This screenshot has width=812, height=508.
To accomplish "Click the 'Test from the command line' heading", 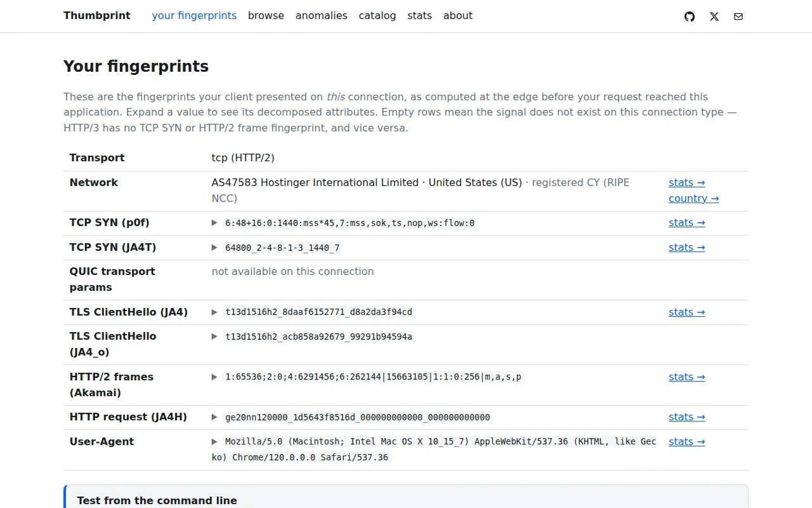I will [x=157, y=500].
